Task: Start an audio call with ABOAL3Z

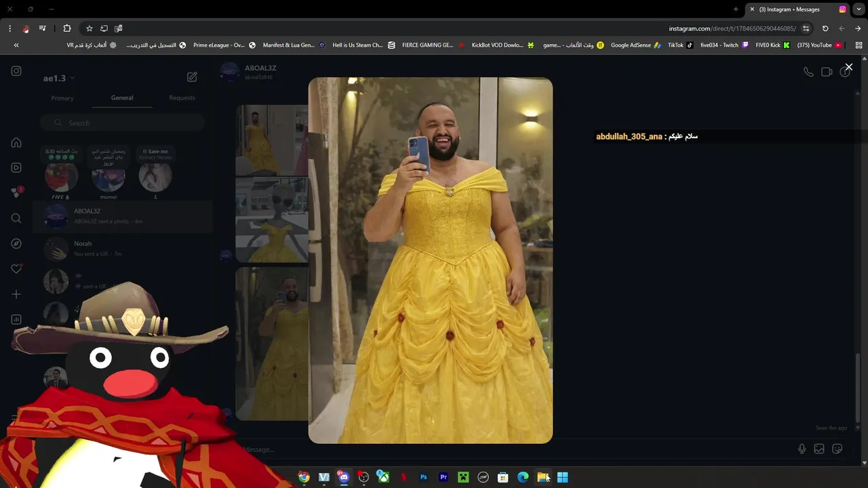Action: pyautogui.click(x=808, y=72)
